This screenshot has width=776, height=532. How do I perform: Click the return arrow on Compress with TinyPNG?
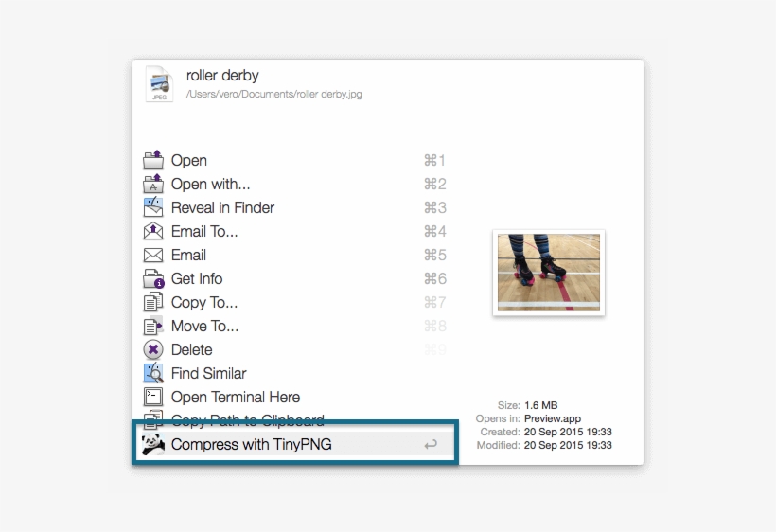(x=431, y=444)
